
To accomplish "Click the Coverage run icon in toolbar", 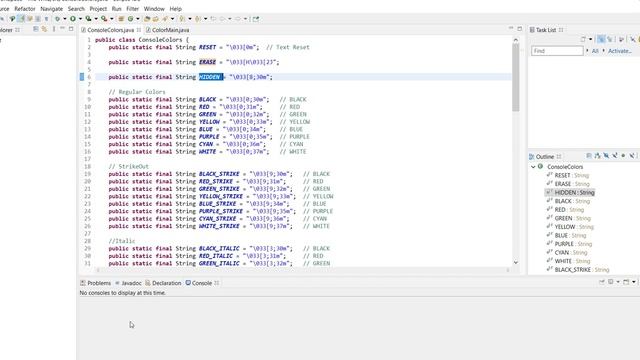I will (88, 19).
